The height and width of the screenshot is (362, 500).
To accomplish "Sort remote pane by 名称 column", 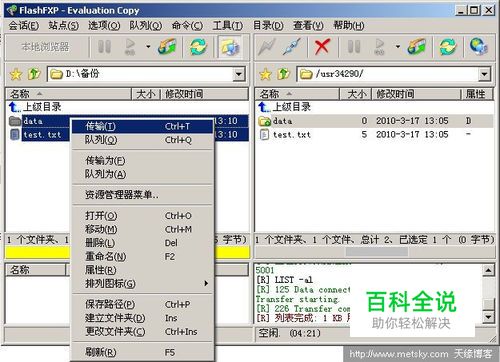I will [x=297, y=94].
